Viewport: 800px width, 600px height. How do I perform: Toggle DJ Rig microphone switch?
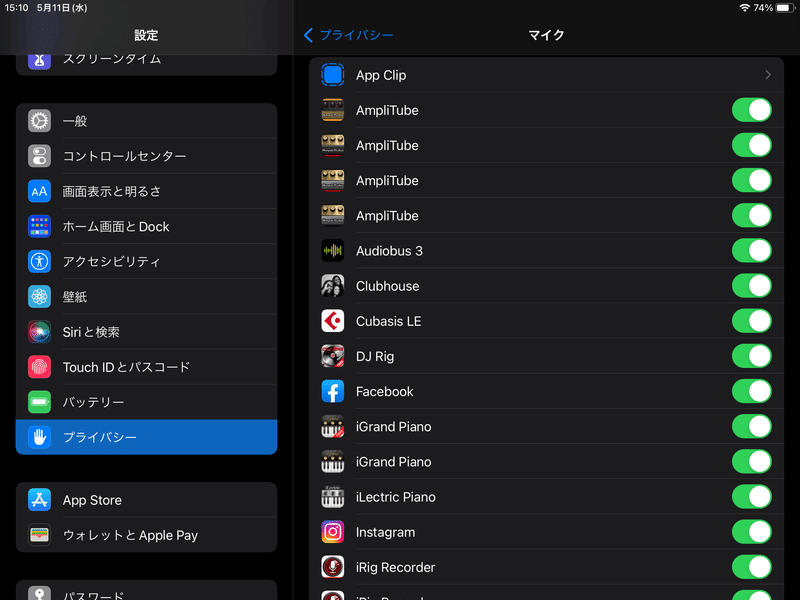coord(752,356)
